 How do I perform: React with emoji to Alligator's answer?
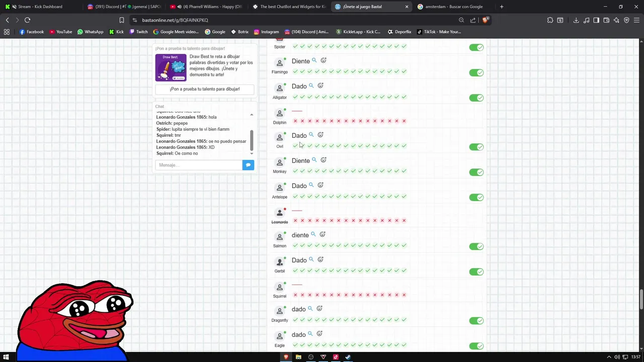[x=320, y=85]
